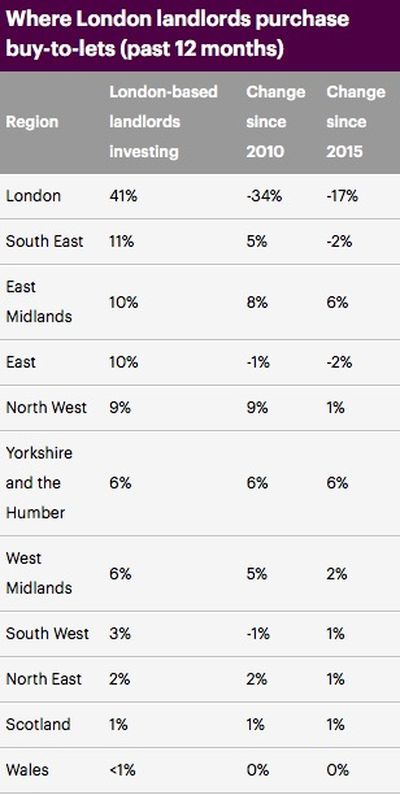Select the London row label
400x795 pixels.
33,196
